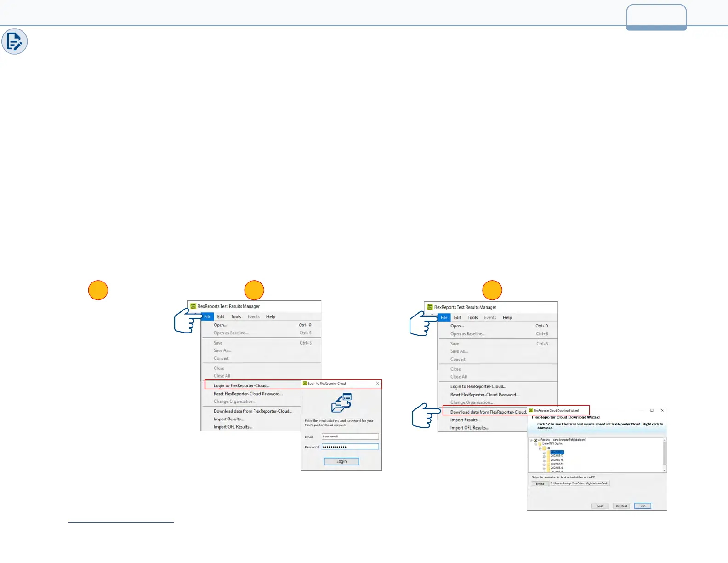Click the Download button in the Download Wizard
This screenshot has height=563, width=728.
click(621, 506)
